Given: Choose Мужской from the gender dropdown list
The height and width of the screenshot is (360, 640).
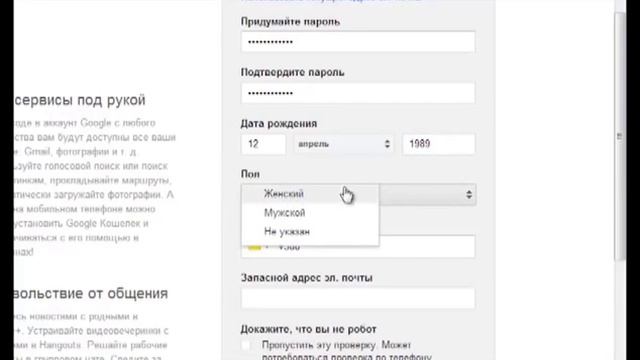Looking at the screenshot, I should [310, 213].
